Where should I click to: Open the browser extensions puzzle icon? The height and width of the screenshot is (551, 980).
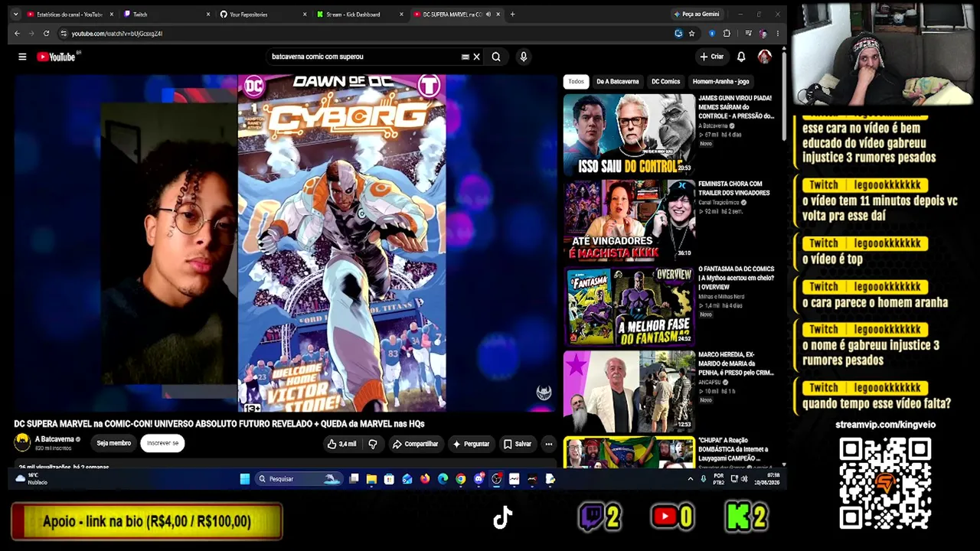tap(727, 34)
